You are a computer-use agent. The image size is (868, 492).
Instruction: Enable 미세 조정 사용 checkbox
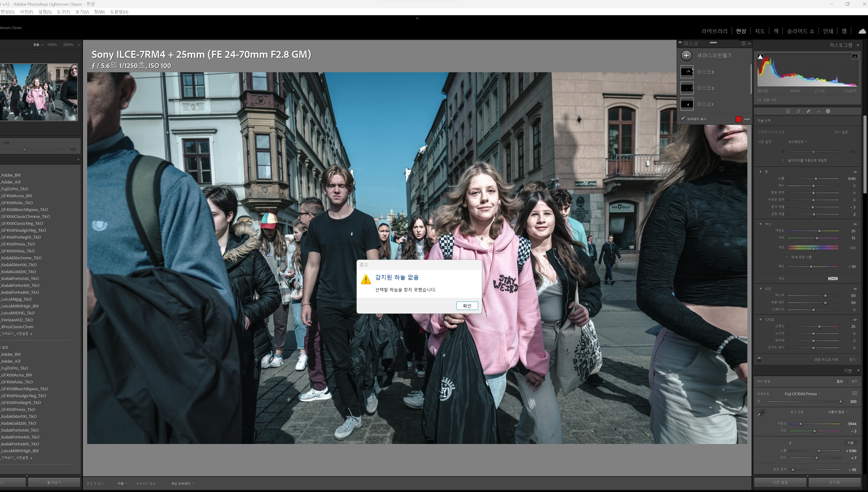click(787, 257)
